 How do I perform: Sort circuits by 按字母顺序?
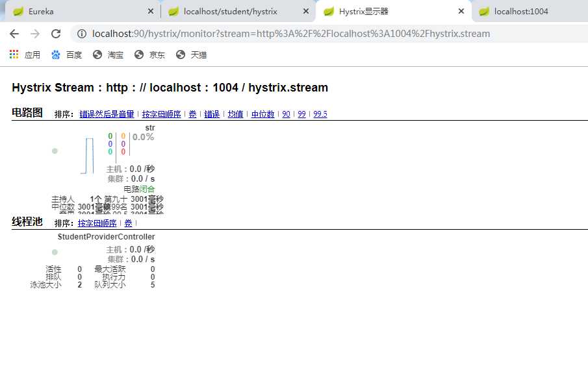[161, 114]
